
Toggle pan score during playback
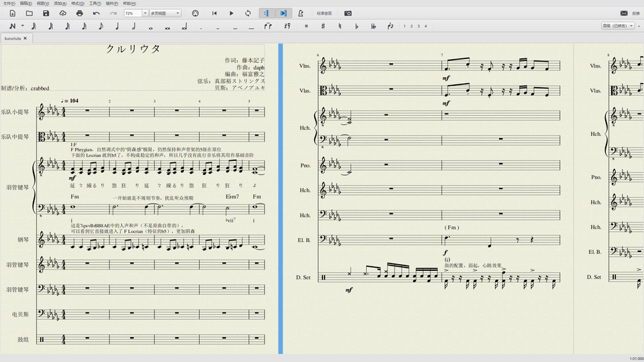tap(283, 13)
